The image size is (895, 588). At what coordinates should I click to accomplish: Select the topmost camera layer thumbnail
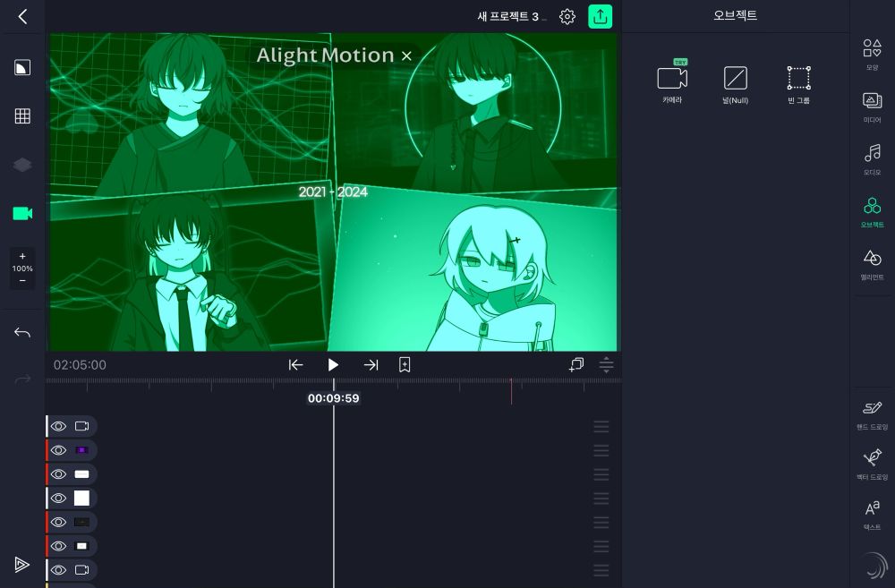pos(81,426)
